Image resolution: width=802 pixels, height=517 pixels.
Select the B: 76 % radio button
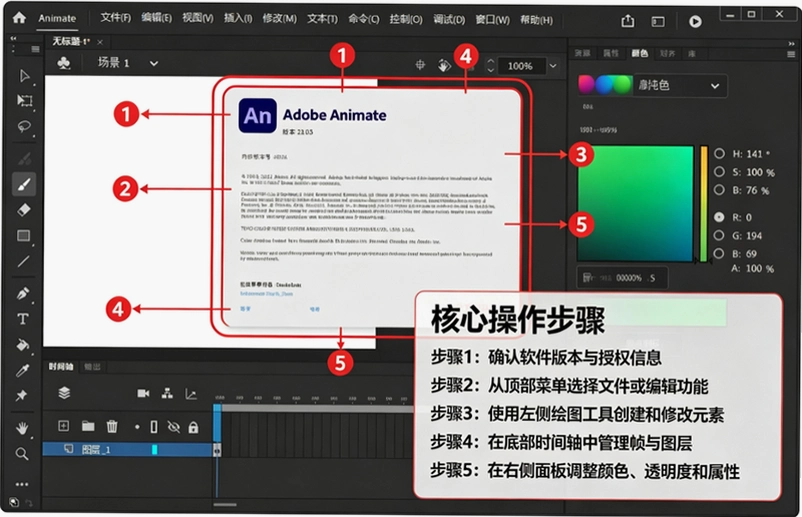719,190
